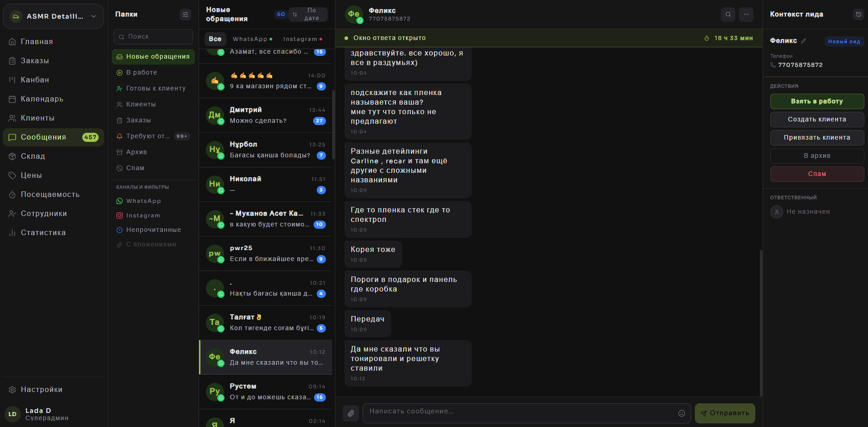Open the Николай conversation
The height and width of the screenshot is (427, 868).
point(265,185)
